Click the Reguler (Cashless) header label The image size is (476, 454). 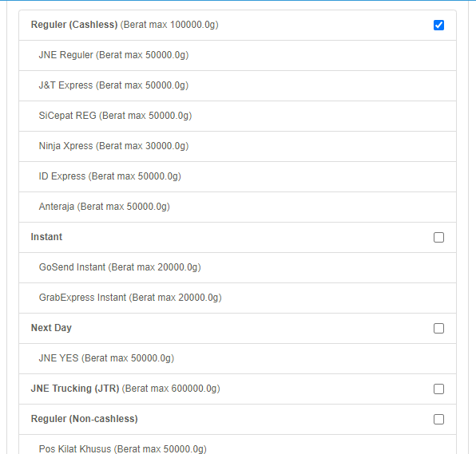pos(74,25)
